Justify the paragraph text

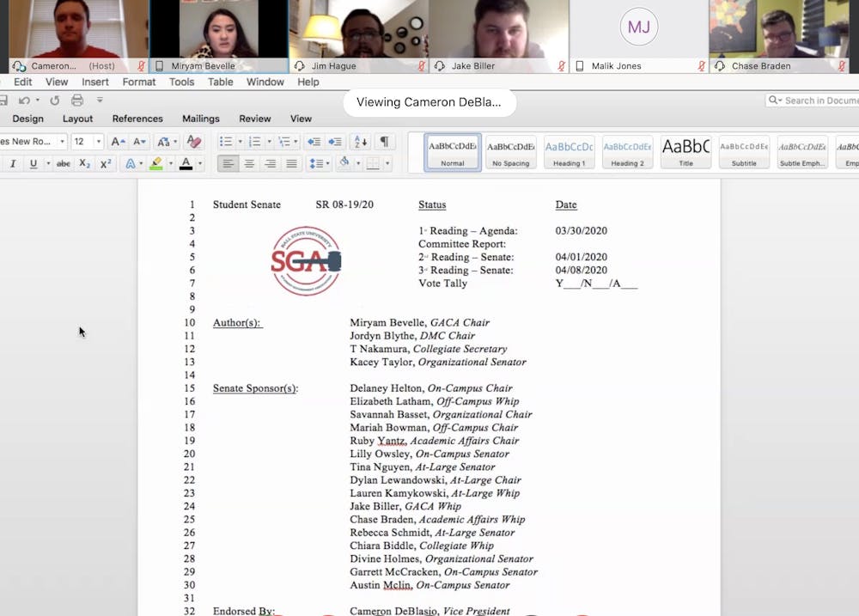point(291,164)
